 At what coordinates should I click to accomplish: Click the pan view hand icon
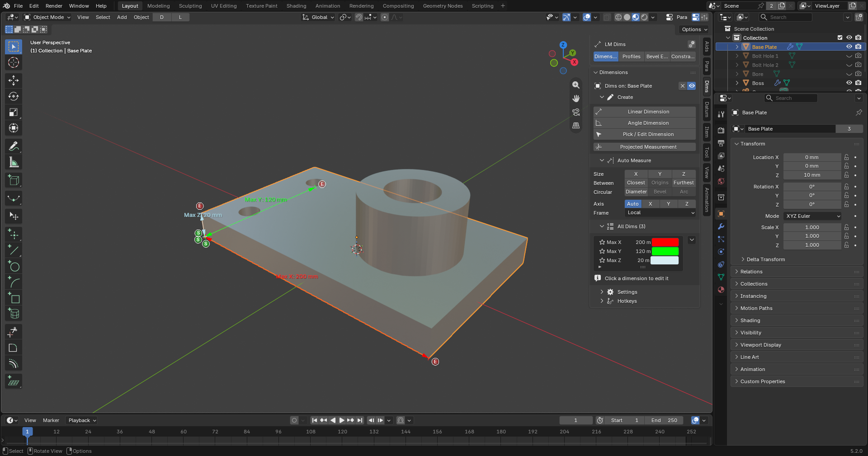pyautogui.click(x=576, y=99)
